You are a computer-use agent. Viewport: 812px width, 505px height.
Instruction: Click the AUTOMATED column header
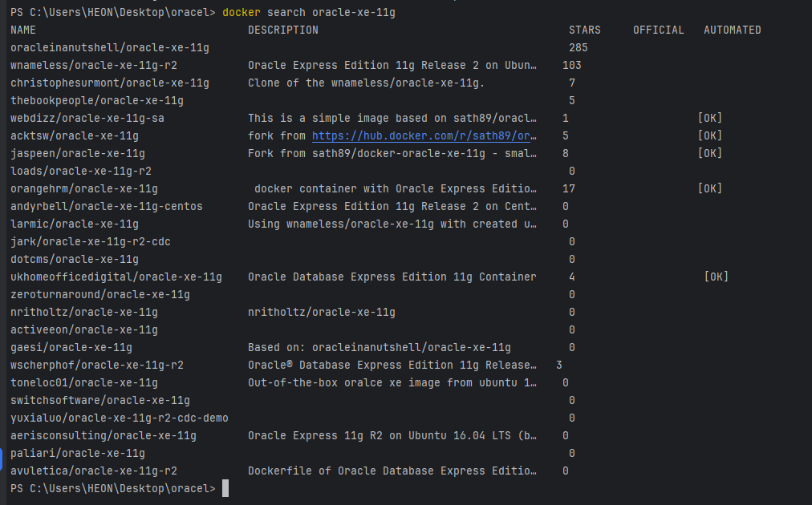click(733, 30)
